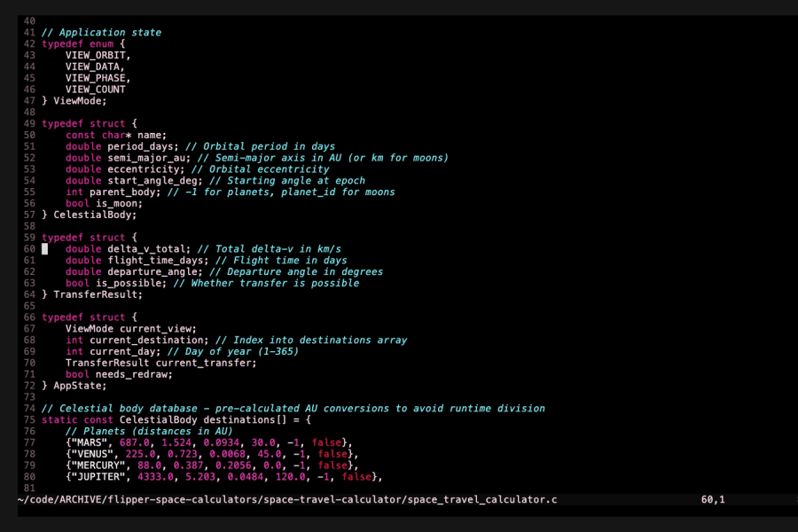798x532 pixels.
Task: Click the 4333.0 value in JUPITER row
Action: (155, 477)
